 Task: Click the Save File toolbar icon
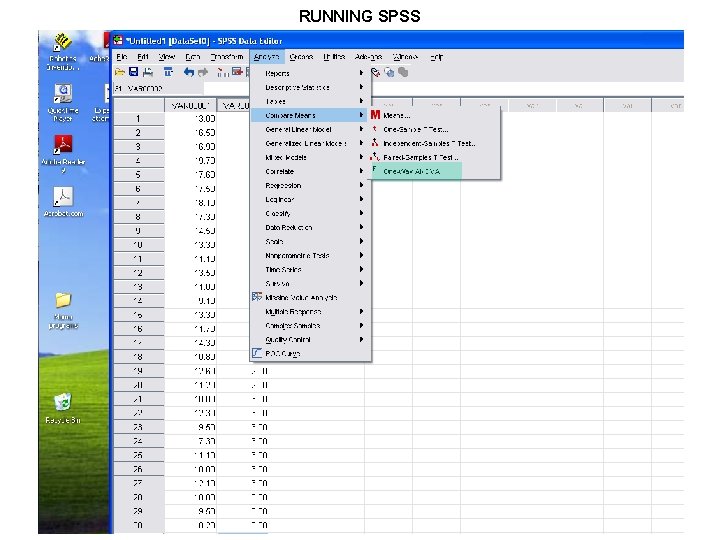coord(133,72)
